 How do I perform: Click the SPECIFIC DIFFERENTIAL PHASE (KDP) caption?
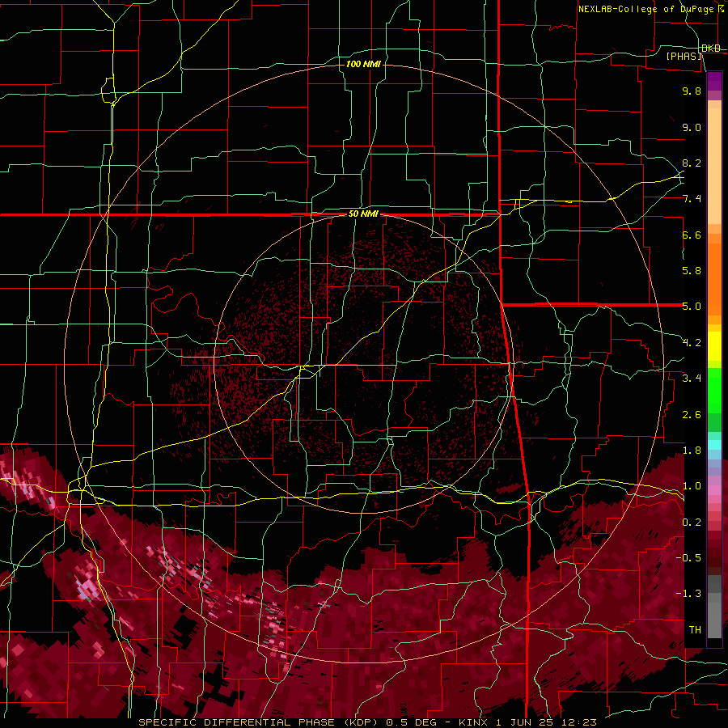260,722
